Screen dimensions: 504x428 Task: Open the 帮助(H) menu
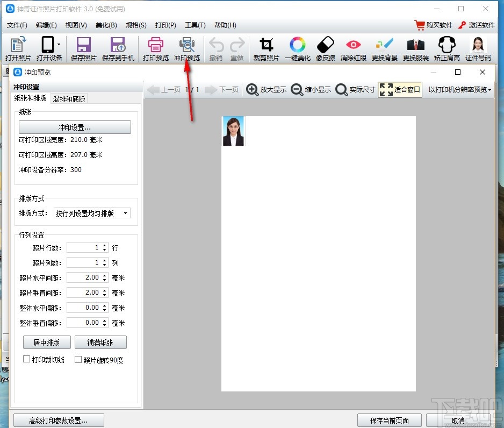[225, 25]
